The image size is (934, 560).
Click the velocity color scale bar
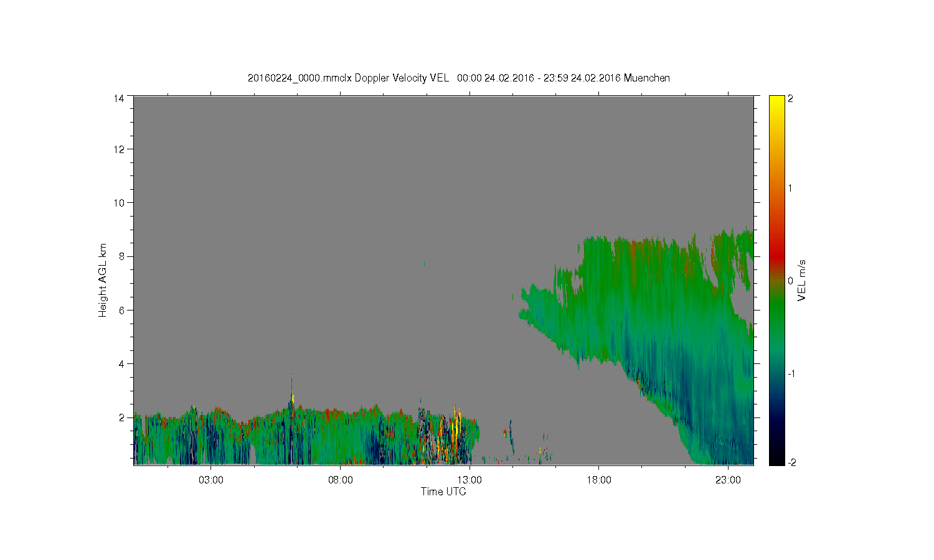click(x=776, y=280)
